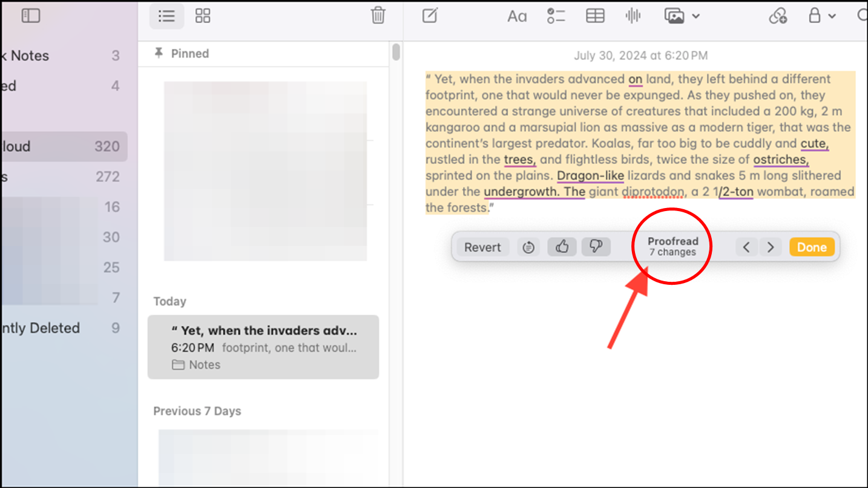Viewport: 868px width, 488px height.
Task: Insert a table
Action: (595, 16)
